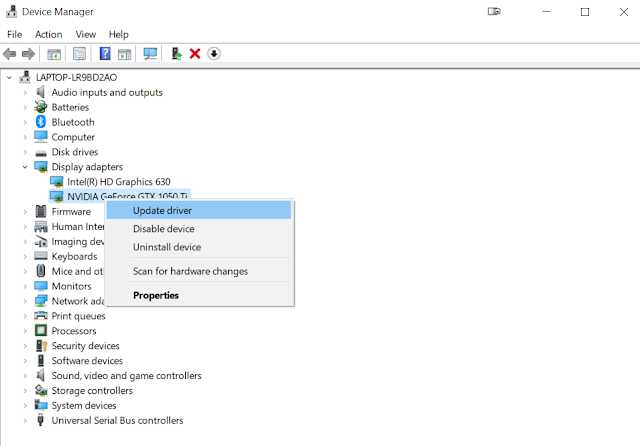
Task: Click the Display adapters category icon
Action: [x=41, y=167]
